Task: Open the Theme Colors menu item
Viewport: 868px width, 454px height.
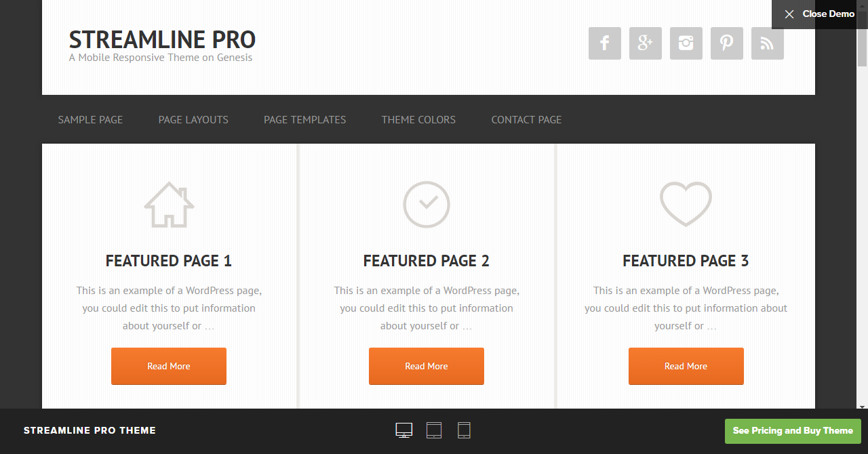Action: pos(418,119)
